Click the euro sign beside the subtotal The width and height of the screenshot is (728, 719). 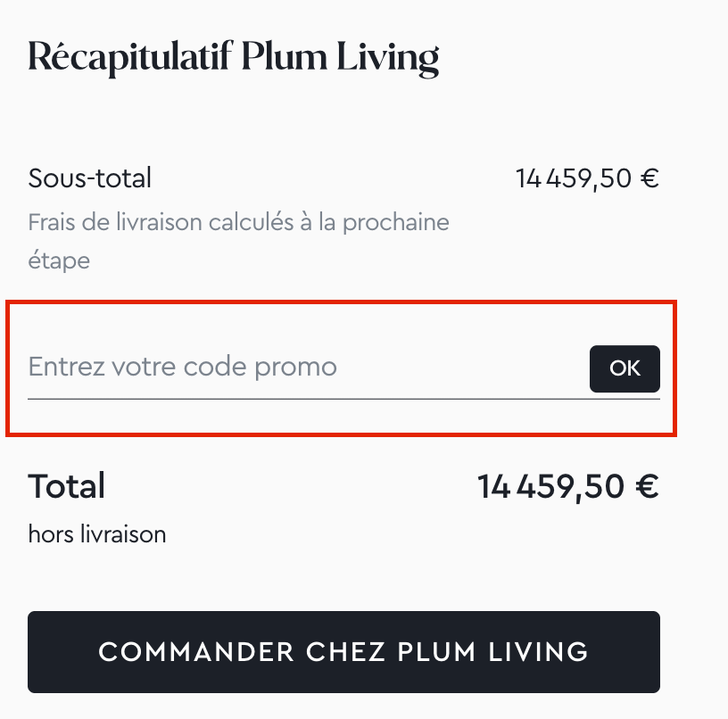point(649,178)
